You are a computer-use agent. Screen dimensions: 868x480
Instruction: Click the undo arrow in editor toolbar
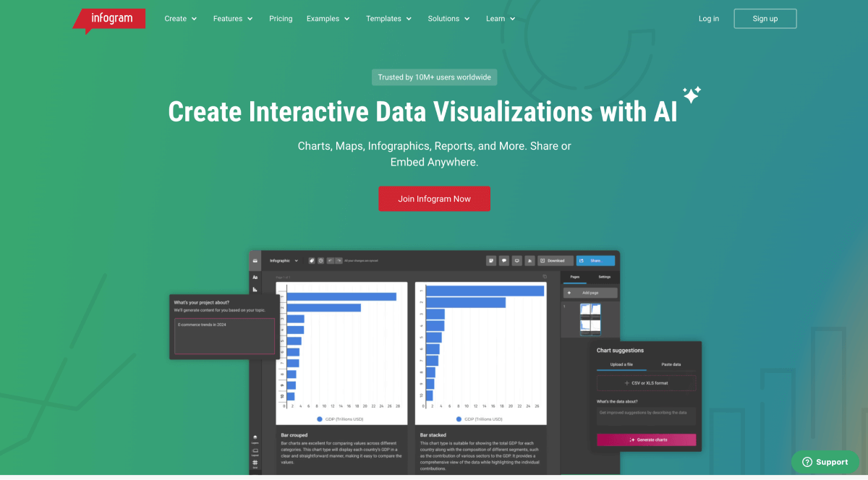point(331,260)
